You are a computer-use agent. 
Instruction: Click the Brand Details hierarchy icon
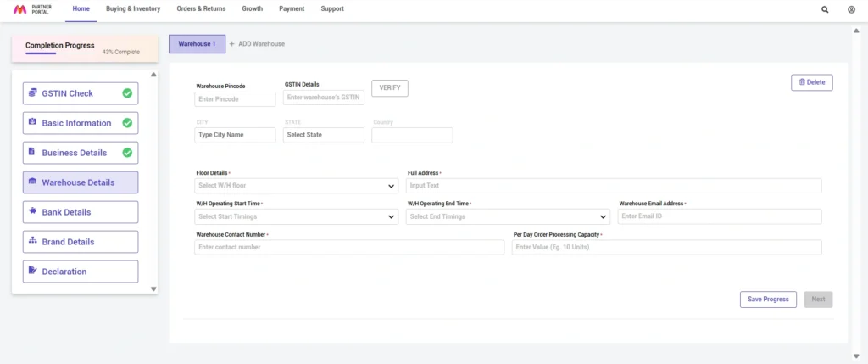coord(32,241)
